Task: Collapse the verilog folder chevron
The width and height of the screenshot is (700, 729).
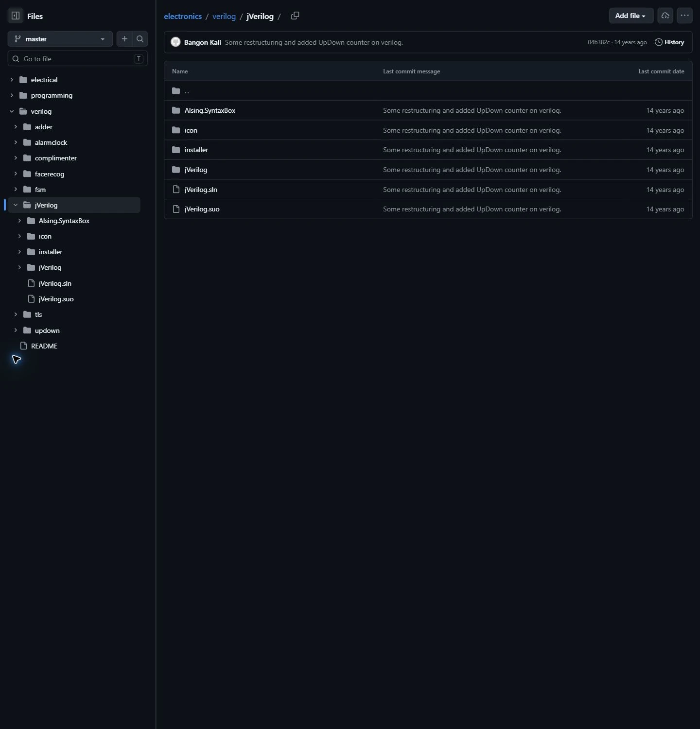Action: (12, 111)
